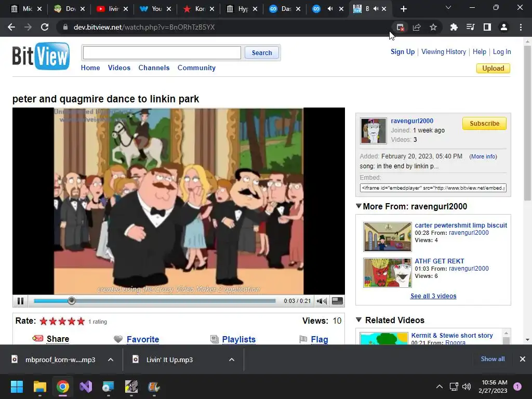Viewport: 532px width, 399px height.
Task: Click the Subscribe button
Action: click(484, 124)
